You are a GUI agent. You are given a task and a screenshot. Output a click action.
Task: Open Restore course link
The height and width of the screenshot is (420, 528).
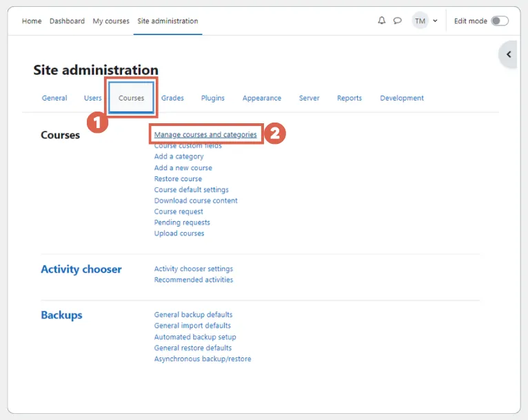pyautogui.click(x=178, y=178)
